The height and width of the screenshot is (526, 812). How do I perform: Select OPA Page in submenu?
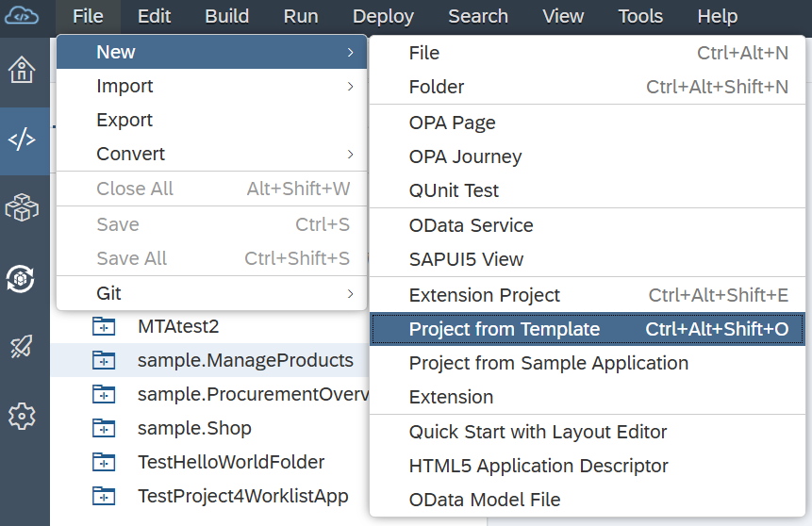[588, 123]
